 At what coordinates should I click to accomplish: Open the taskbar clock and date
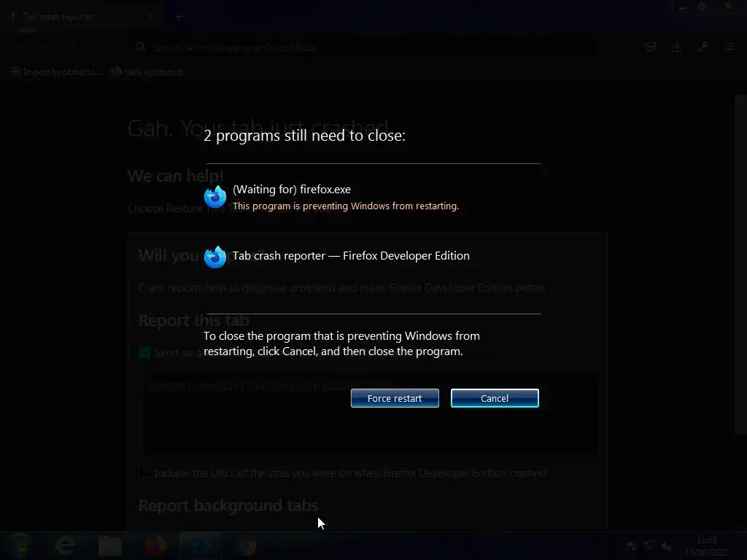(x=707, y=546)
